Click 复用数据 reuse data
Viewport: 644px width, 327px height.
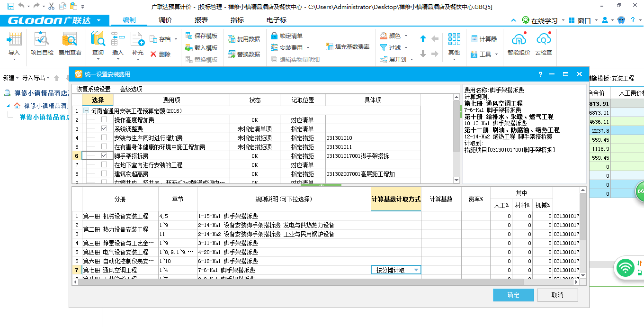click(x=244, y=39)
